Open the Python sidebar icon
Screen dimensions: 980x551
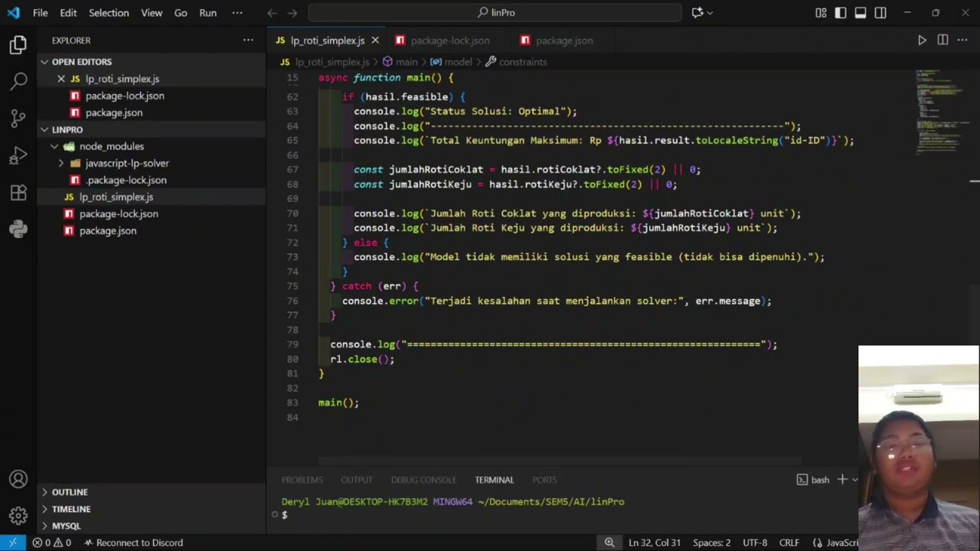tap(18, 229)
